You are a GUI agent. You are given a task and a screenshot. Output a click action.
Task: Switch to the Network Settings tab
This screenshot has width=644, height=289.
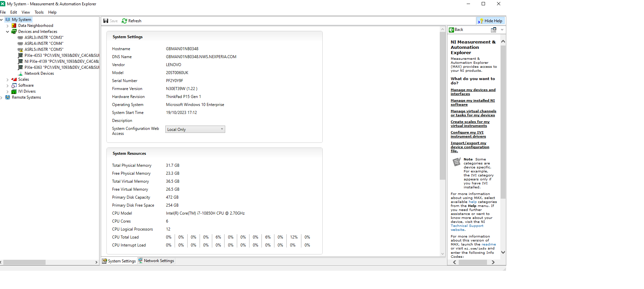(x=156, y=261)
